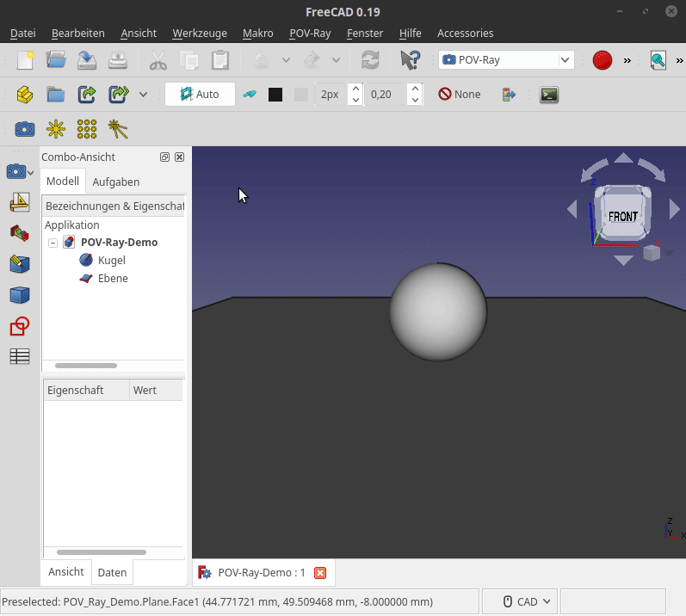Create a new document with the New icon
Viewport: 686px width, 616px height.
pyautogui.click(x=25, y=60)
